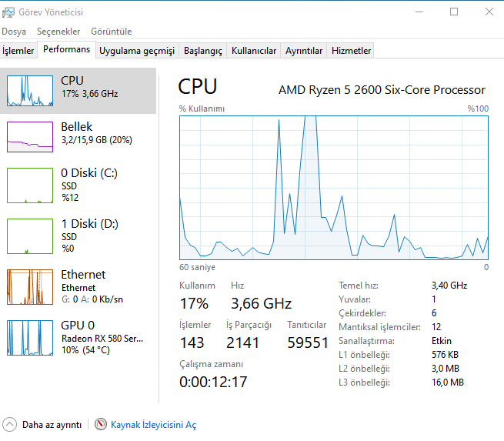Image resolution: width=504 pixels, height=441 pixels.
Task: Select the Bellek memory graph thumbnail
Action: (30, 136)
